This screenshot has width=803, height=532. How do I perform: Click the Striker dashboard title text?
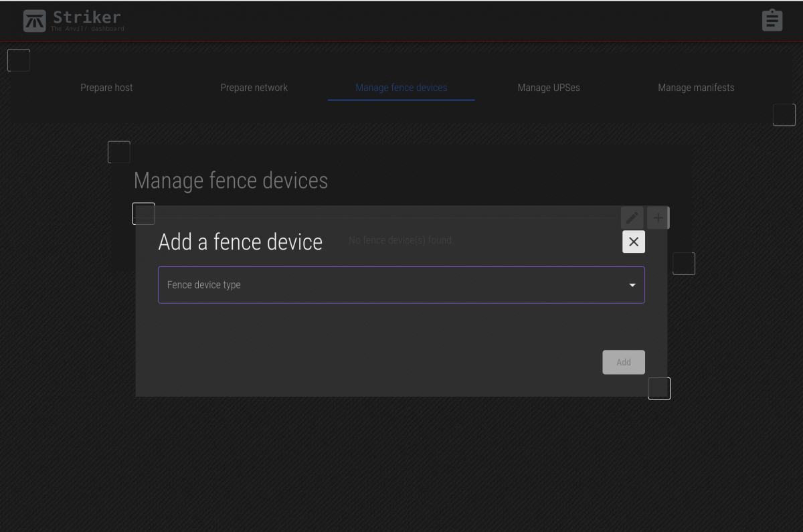pos(87,17)
